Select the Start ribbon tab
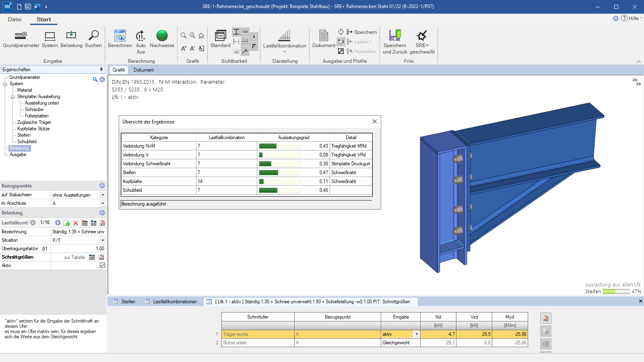Screen dimensions: 644x362 coord(43,19)
